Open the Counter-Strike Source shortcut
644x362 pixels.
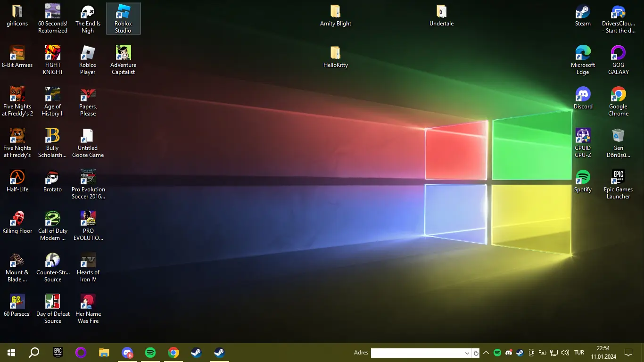[53, 267]
